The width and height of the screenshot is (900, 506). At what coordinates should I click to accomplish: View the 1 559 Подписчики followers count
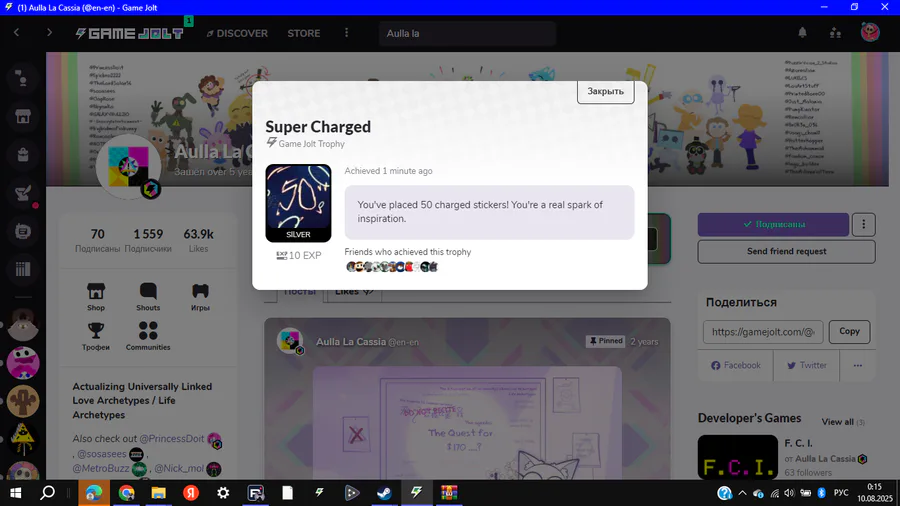click(148, 240)
